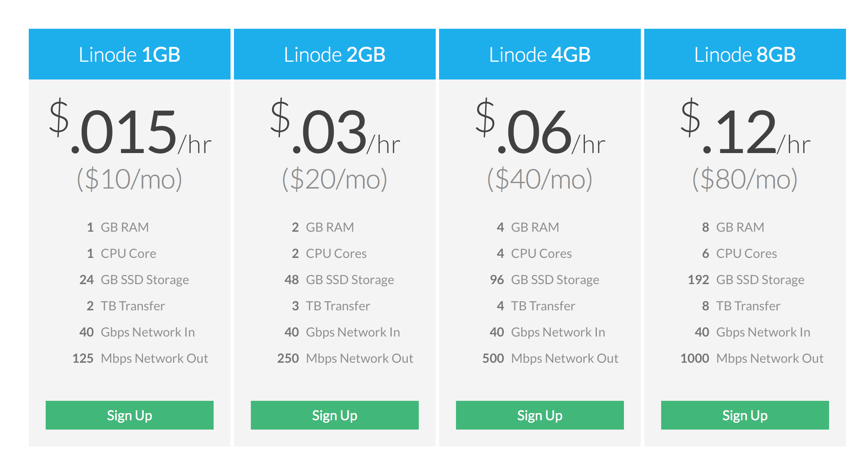Click the 500 Mbps Network Out spec
Viewport: 868px width, 460px height.
(x=550, y=358)
